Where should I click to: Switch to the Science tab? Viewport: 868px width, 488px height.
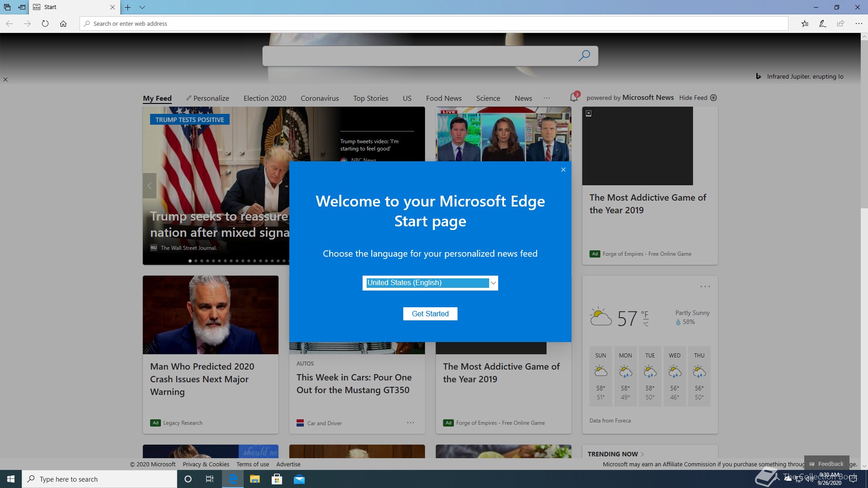point(488,98)
